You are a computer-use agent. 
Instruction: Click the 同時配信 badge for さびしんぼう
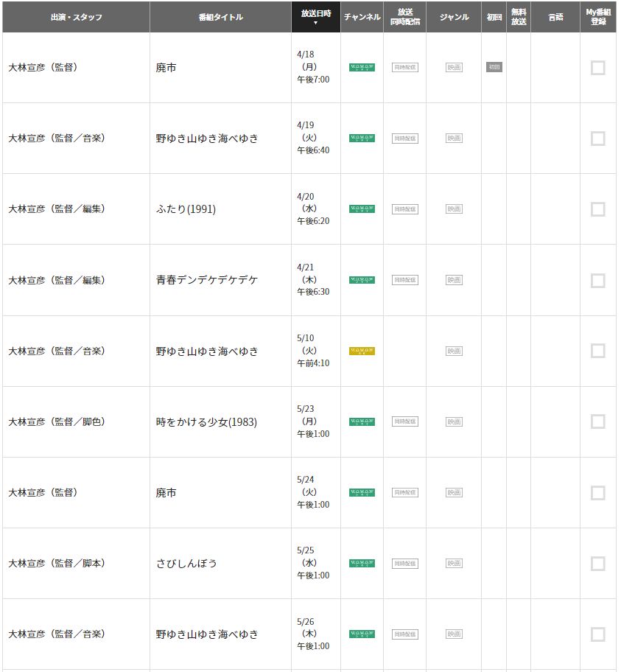point(404,564)
